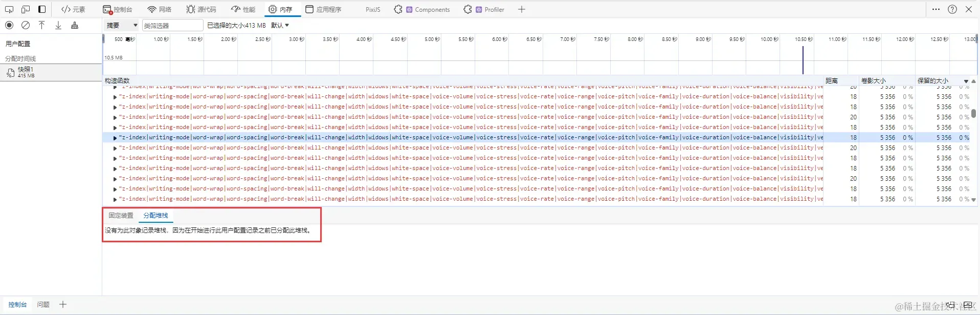The height and width of the screenshot is (315, 980).
Task: Start recording with the record circle icon
Action: 9,25
